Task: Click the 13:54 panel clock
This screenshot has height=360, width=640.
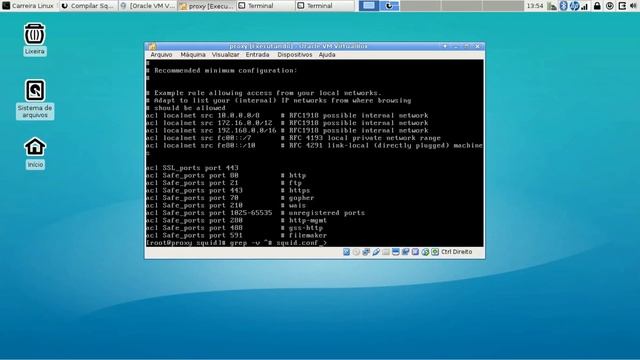Action: 534,6
